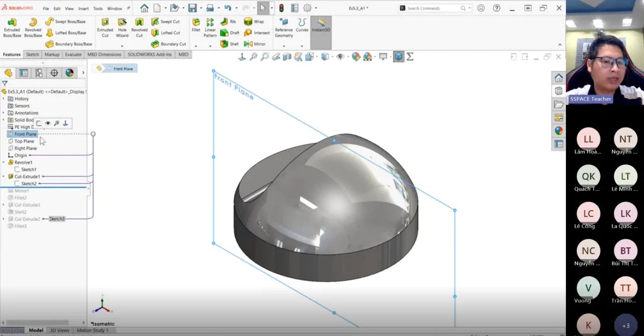Click the Save icon in the top toolbar

coord(192,8)
